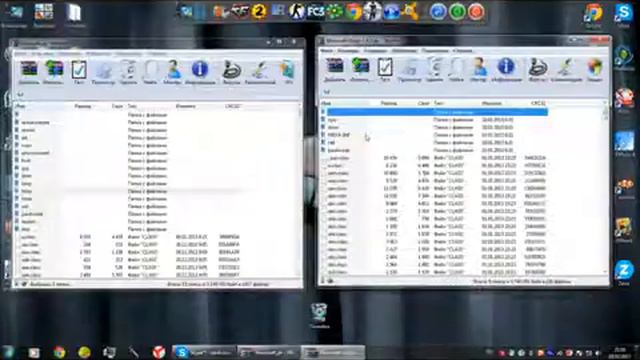Viewport: 640px width, 360px height.
Task: Click View (Просмотр) icon in right WinRAR window
Action: tap(409, 69)
